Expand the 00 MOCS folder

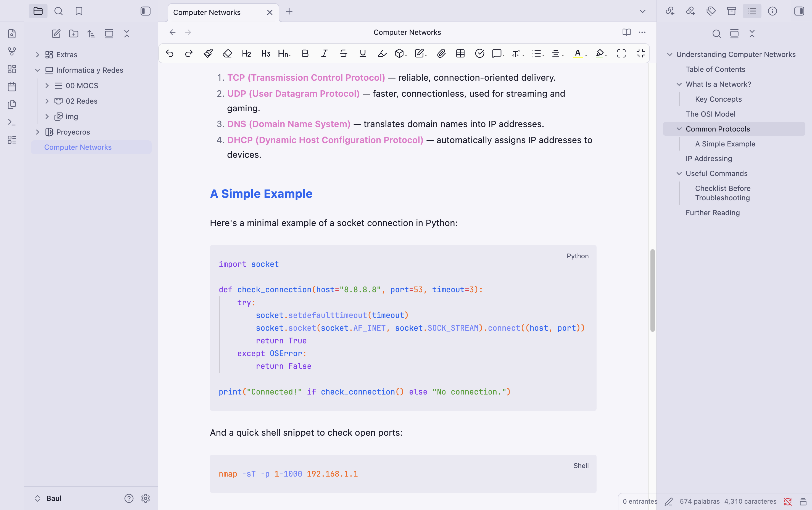coord(47,86)
